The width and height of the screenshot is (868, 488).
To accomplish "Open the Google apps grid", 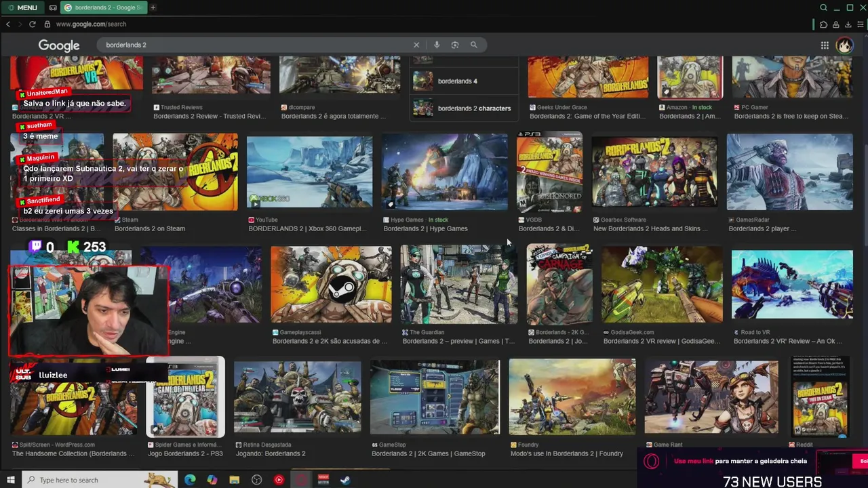I will (825, 45).
